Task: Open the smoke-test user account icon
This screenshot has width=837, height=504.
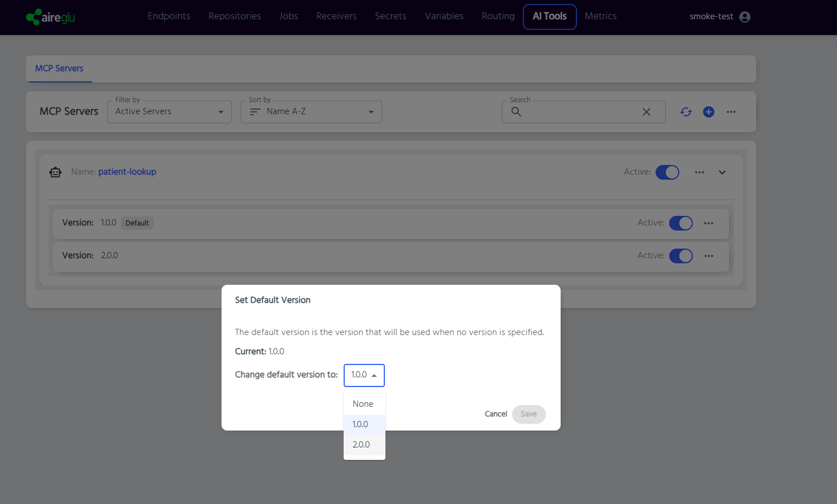Action: [x=744, y=17]
